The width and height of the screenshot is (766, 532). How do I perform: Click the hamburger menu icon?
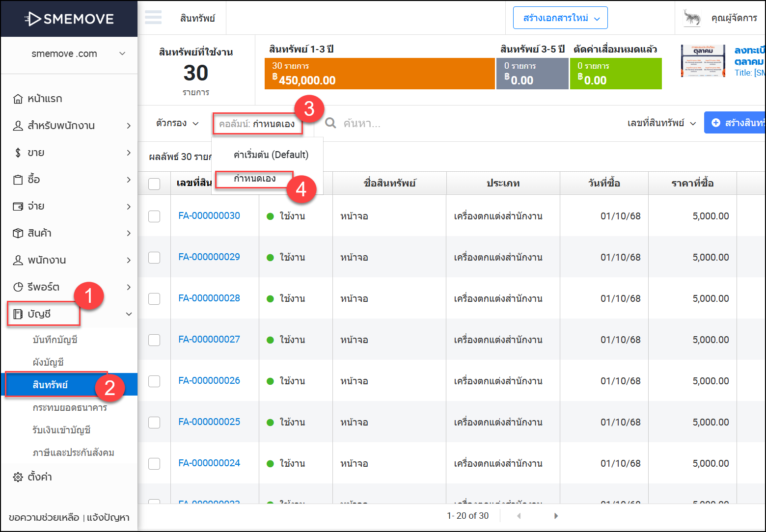click(x=153, y=18)
